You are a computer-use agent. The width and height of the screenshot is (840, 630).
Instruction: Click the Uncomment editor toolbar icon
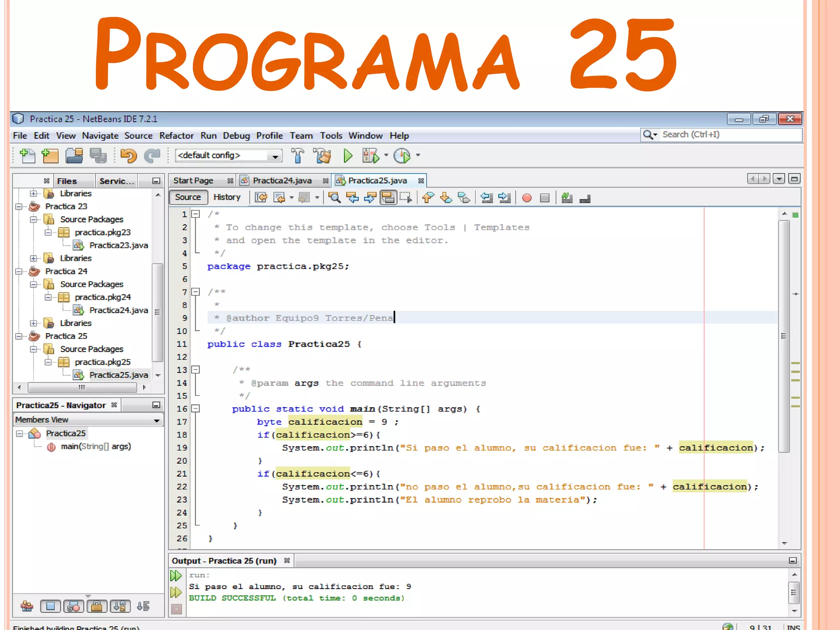(x=585, y=199)
